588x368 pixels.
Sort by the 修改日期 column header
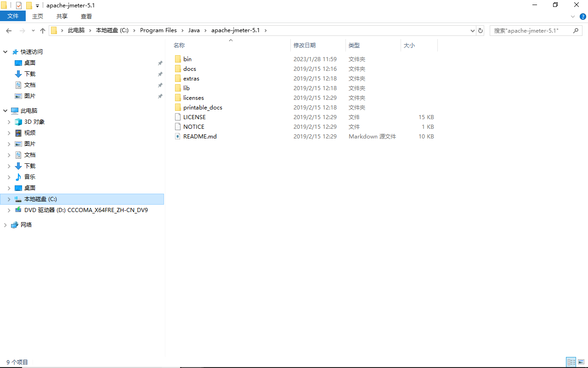tap(305, 45)
